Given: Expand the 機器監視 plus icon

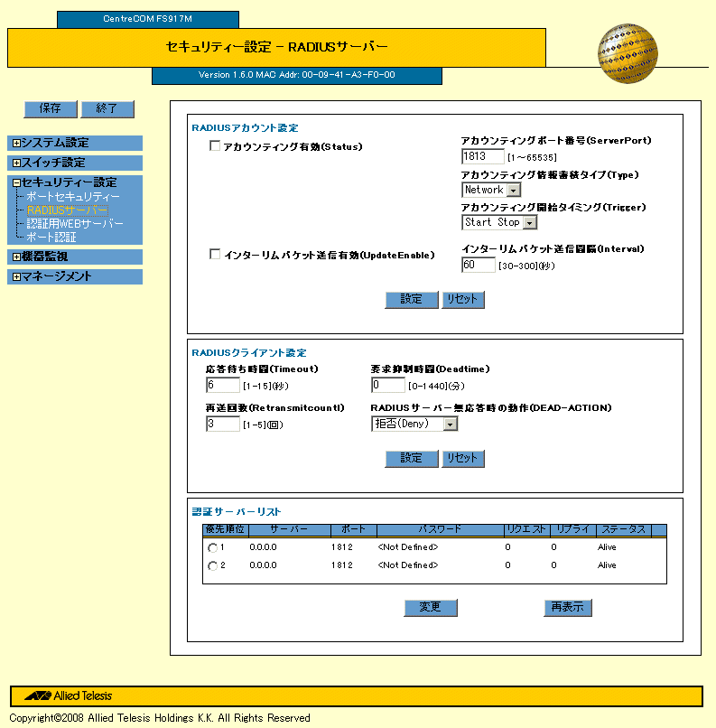Looking at the screenshot, I should [16, 257].
